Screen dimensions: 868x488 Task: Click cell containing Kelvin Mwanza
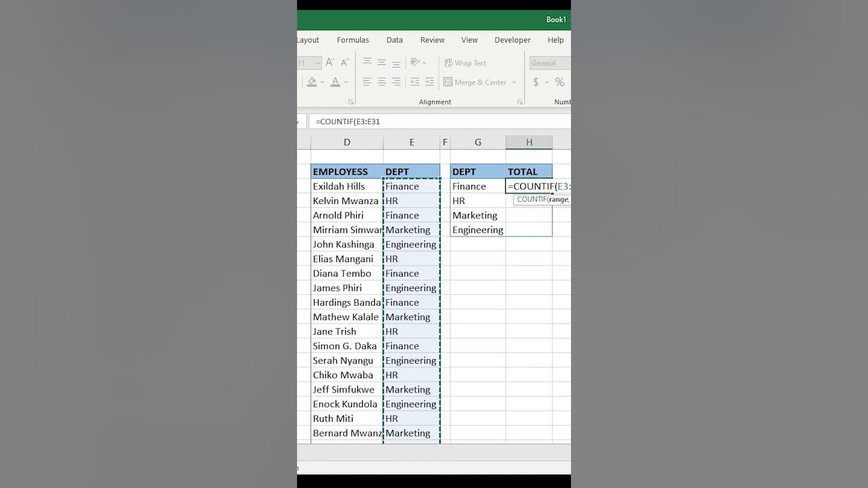coord(347,201)
